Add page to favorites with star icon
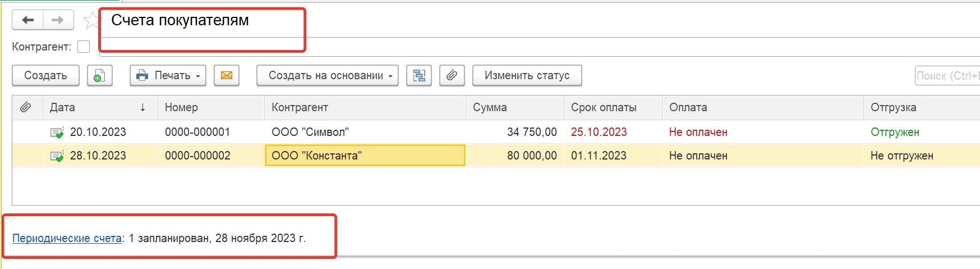This screenshot has height=269, width=980. click(x=91, y=21)
